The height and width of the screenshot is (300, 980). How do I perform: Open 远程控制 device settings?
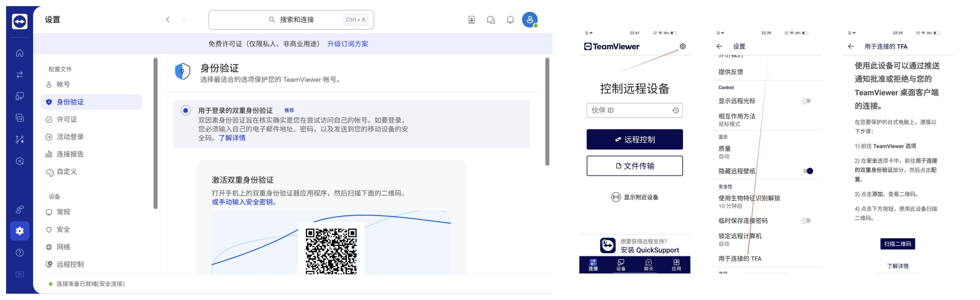[91, 264]
